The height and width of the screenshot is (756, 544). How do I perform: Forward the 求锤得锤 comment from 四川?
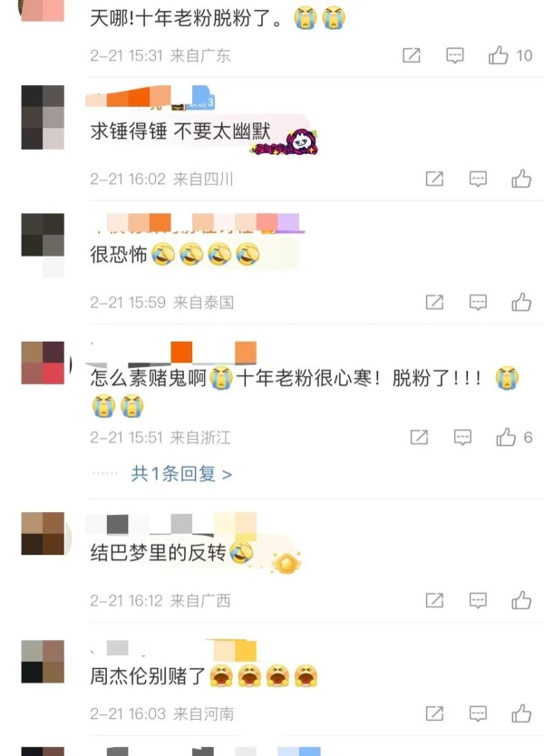pos(434,179)
